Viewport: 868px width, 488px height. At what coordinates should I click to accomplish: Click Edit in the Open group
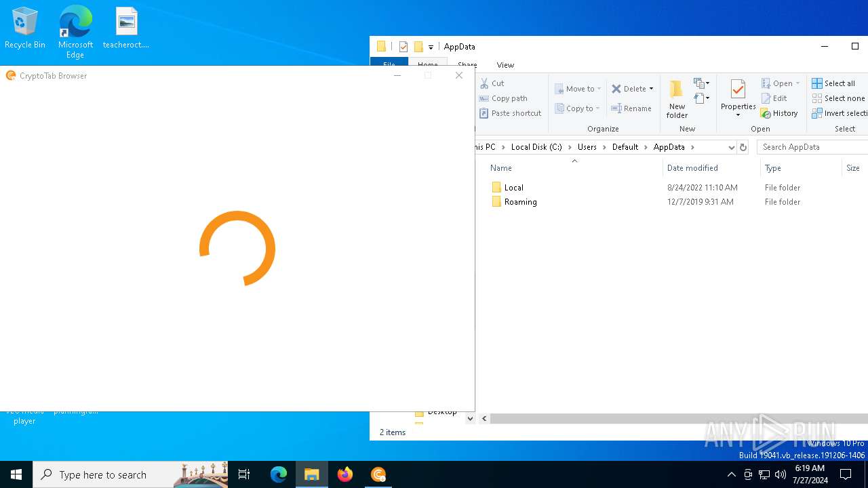(x=774, y=98)
